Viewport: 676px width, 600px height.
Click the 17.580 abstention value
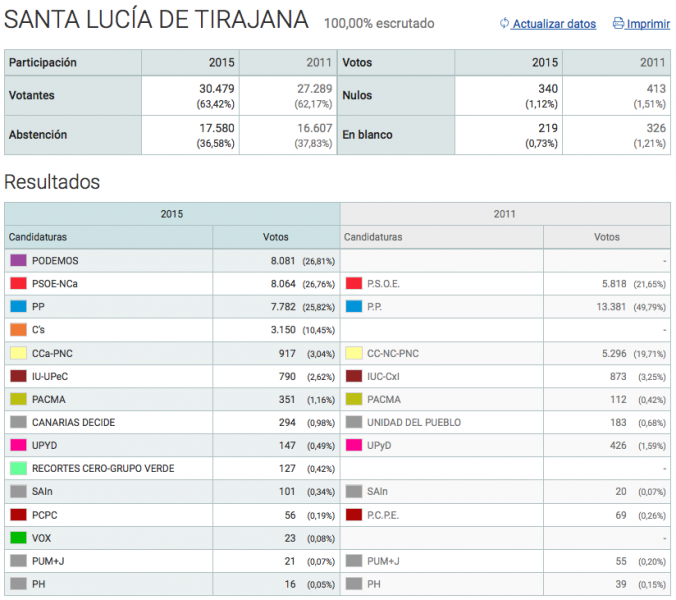pos(216,128)
